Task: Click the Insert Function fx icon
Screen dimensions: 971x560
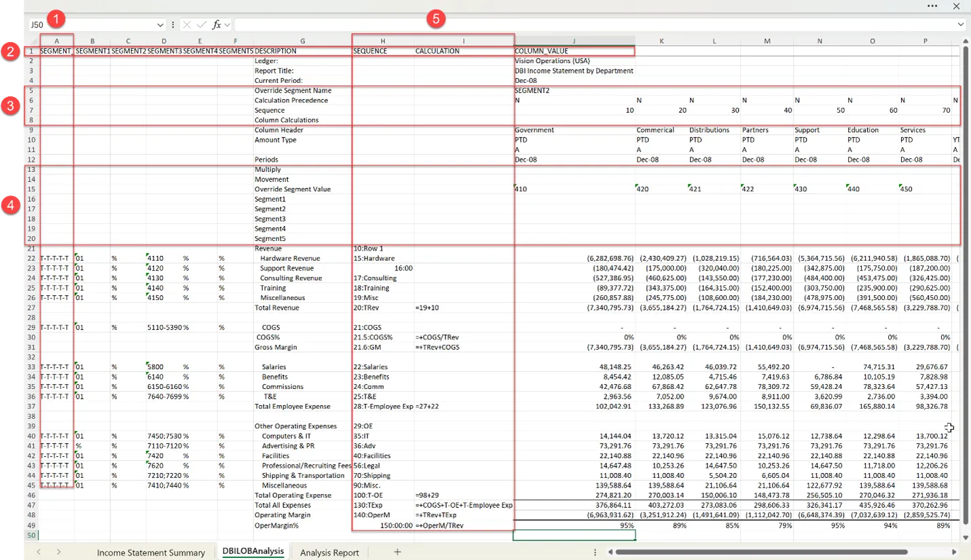Action: pos(217,24)
